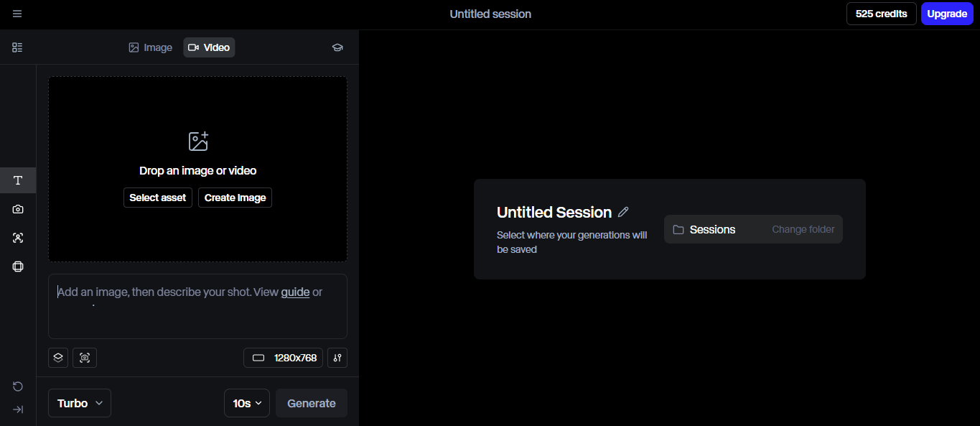Expand the Turbo model dropdown
The height and width of the screenshot is (426, 980).
coord(80,403)
